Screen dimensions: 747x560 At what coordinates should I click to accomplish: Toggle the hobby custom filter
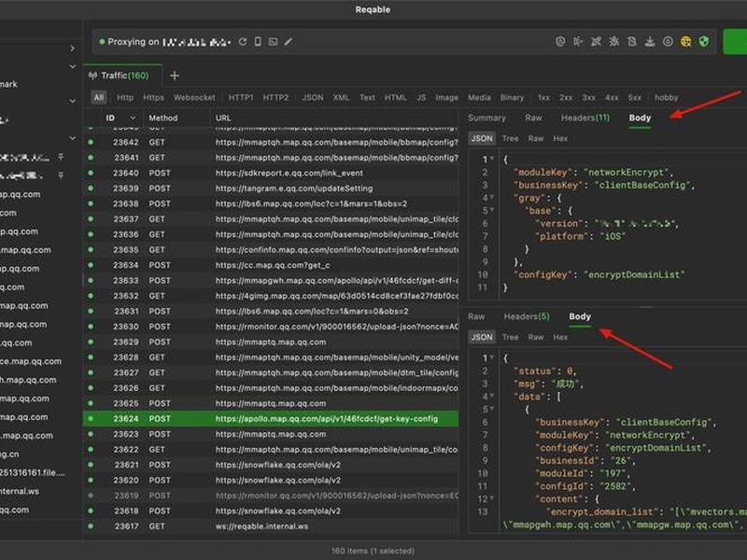[666, 97]
